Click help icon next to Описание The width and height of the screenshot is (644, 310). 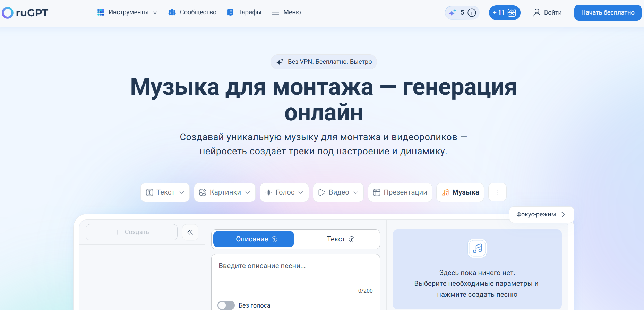click(x=274, y=239)
